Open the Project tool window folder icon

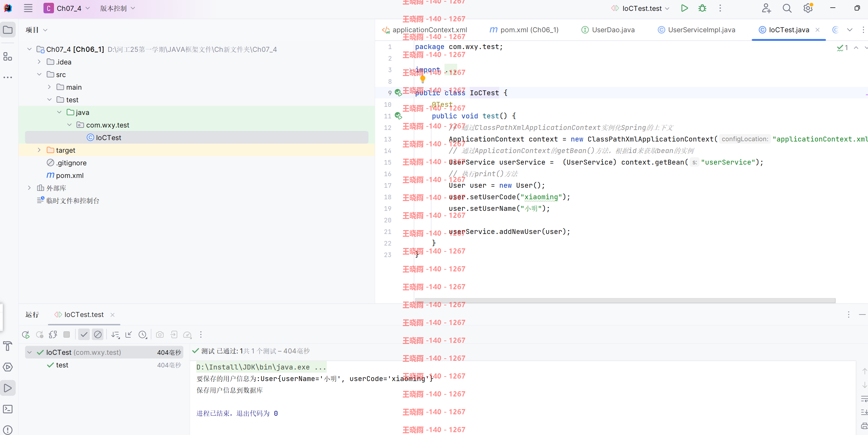tap(8, 30)
